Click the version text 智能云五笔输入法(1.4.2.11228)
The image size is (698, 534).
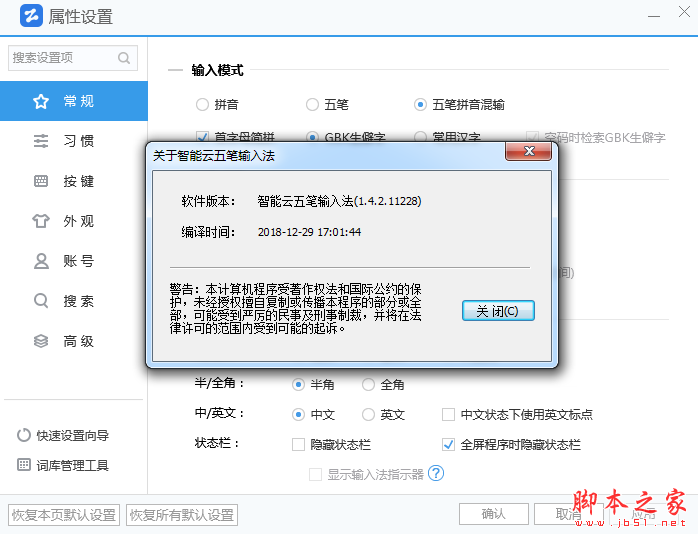339,201
